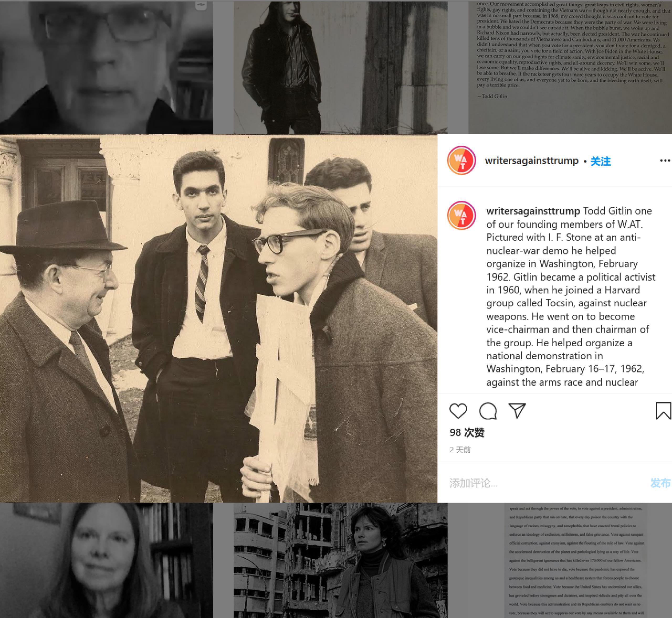Open the 2 天前 post timestamp
672x618 pixels.
coord(460,450)
